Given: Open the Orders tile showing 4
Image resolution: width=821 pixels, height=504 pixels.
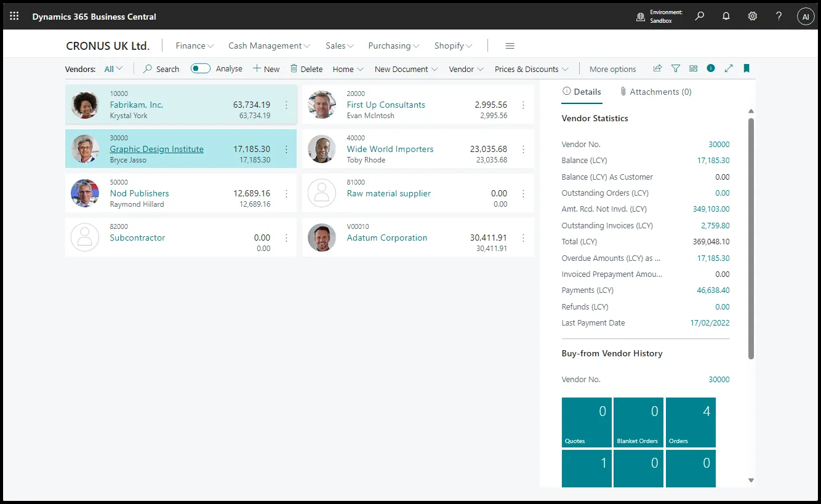Looking at the screenshot, I should click(x=691, y=422).
